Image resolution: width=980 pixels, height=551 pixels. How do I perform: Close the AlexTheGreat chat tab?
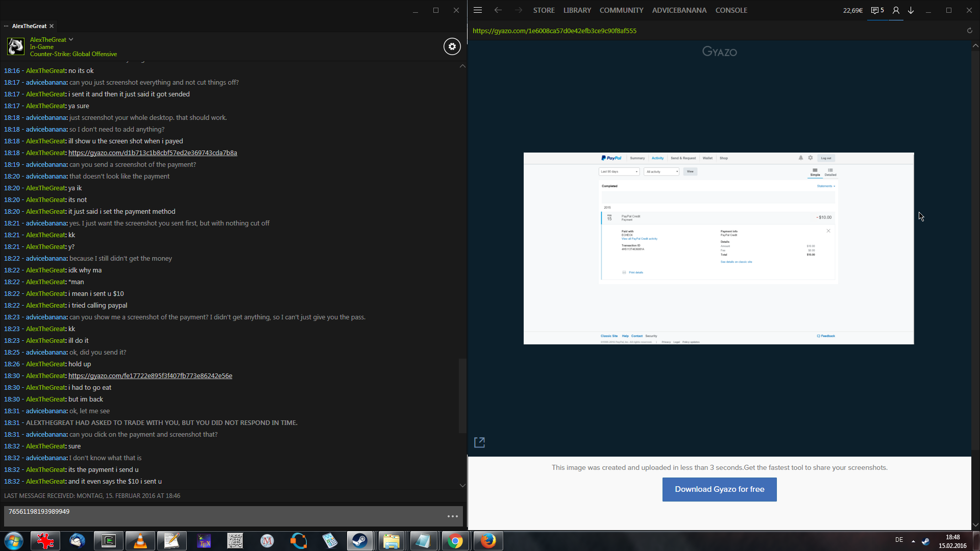(52, 26)
